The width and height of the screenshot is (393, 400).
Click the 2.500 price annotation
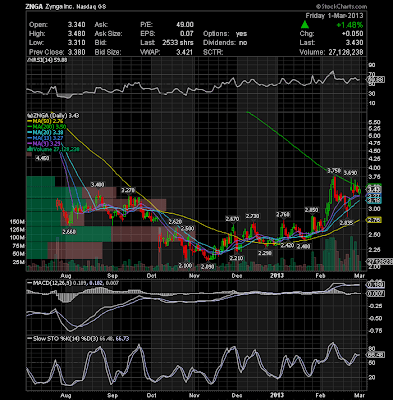(187, 228)
